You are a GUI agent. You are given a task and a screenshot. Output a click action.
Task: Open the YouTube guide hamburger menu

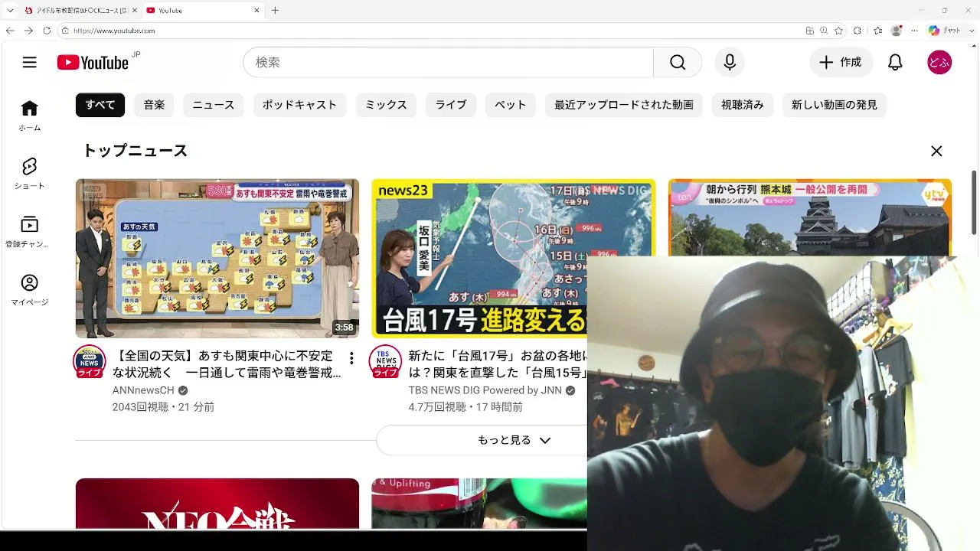pyautogui.click(x=30, y=63)
